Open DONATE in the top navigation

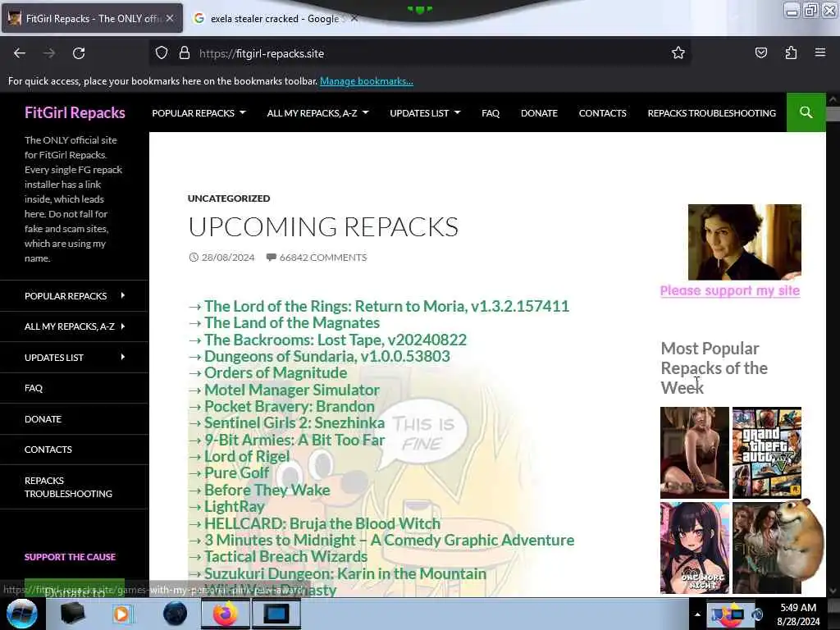click(539, 113)
